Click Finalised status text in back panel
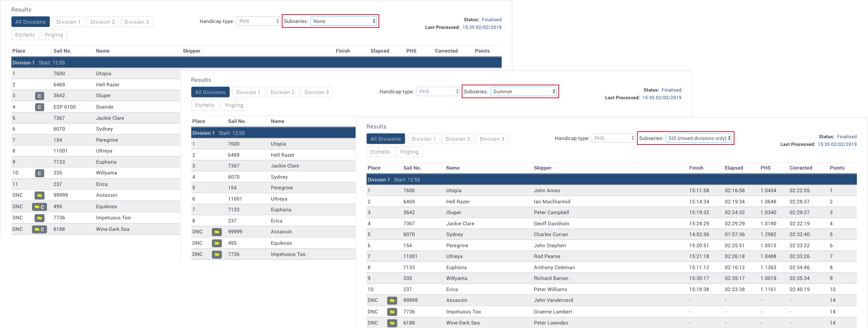This screenshot has height=328, width=868. [x=492, y=19]
